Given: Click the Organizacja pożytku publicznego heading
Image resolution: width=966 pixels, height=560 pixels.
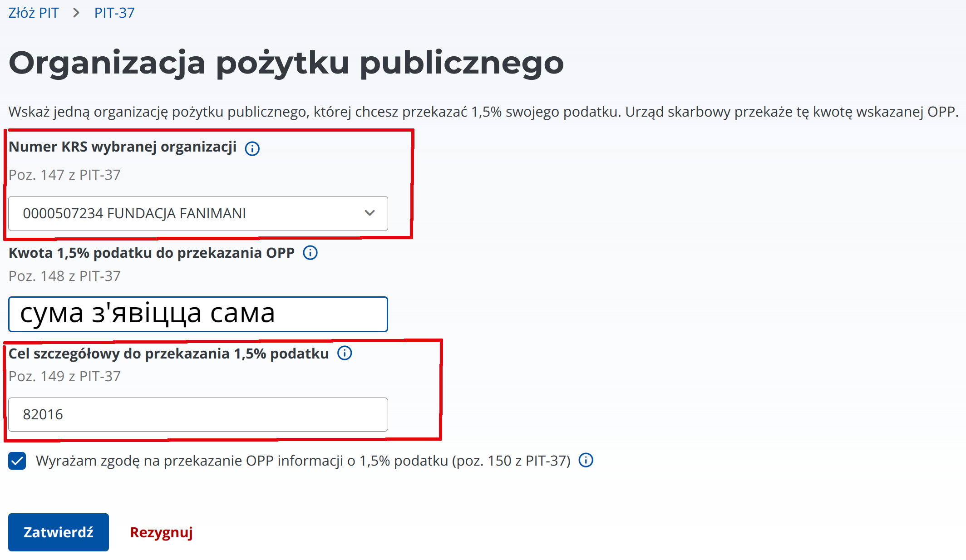Looking at the screenshot, I should [x=286, y=63].
